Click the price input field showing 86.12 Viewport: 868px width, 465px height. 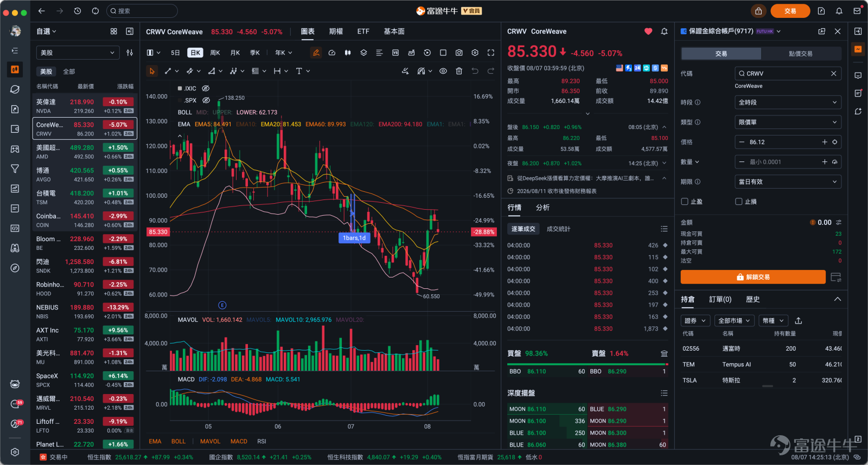(788, 142)
